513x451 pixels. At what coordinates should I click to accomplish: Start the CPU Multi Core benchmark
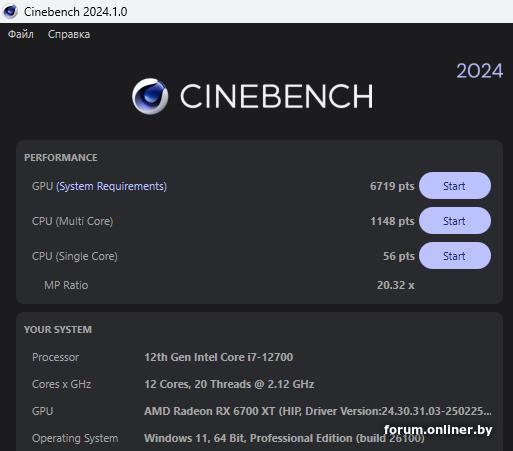coord(455,221)
